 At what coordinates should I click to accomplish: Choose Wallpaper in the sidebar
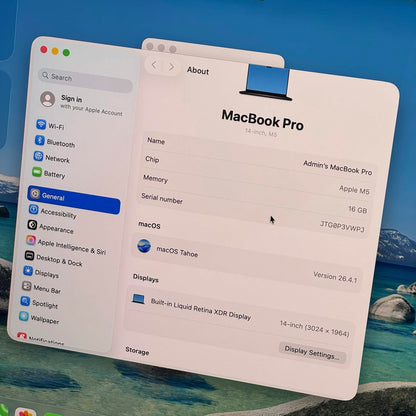[39, 318]
